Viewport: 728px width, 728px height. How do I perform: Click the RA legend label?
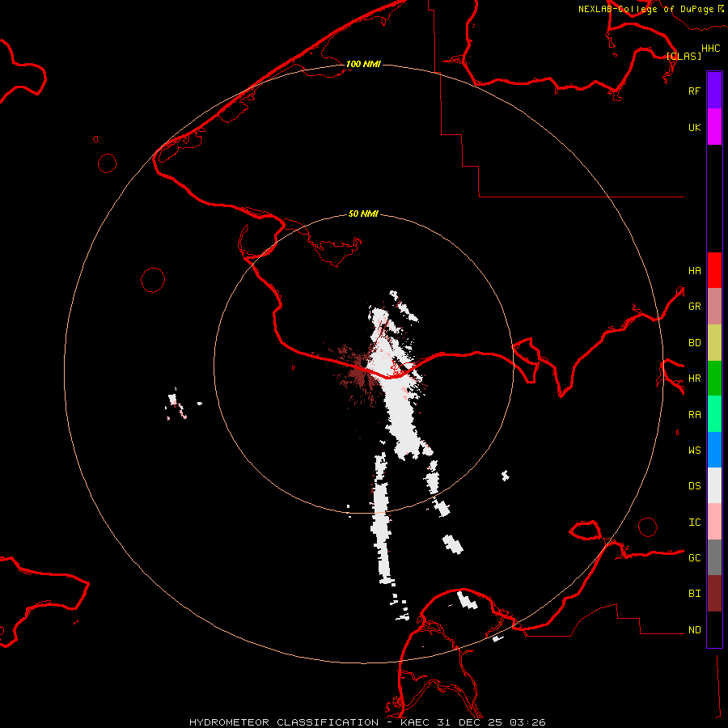click(x=694, y=415)
